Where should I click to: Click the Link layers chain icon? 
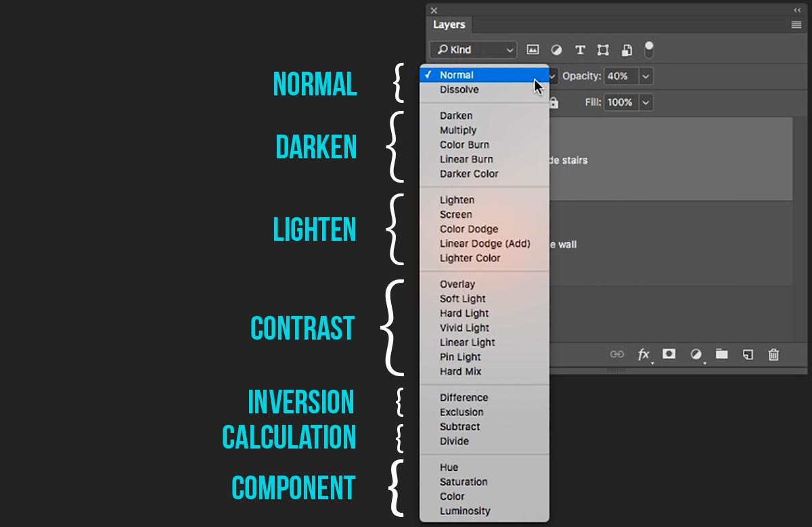click(616, 354)
